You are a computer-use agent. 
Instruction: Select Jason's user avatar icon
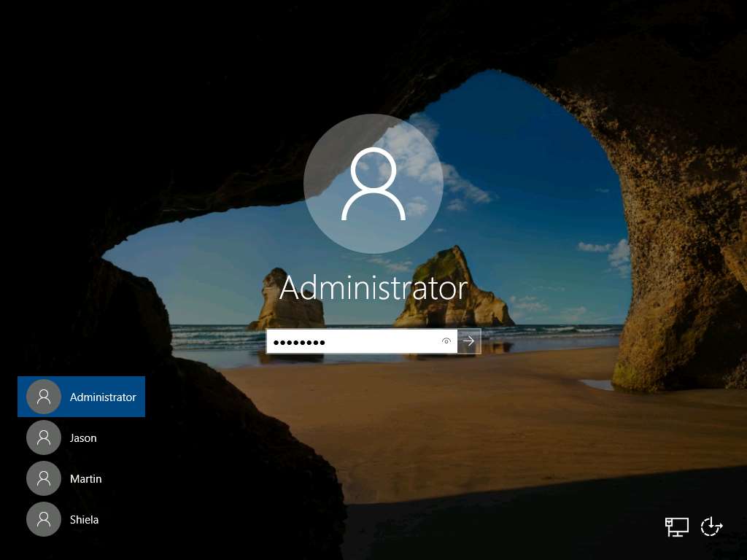[43, 437]
